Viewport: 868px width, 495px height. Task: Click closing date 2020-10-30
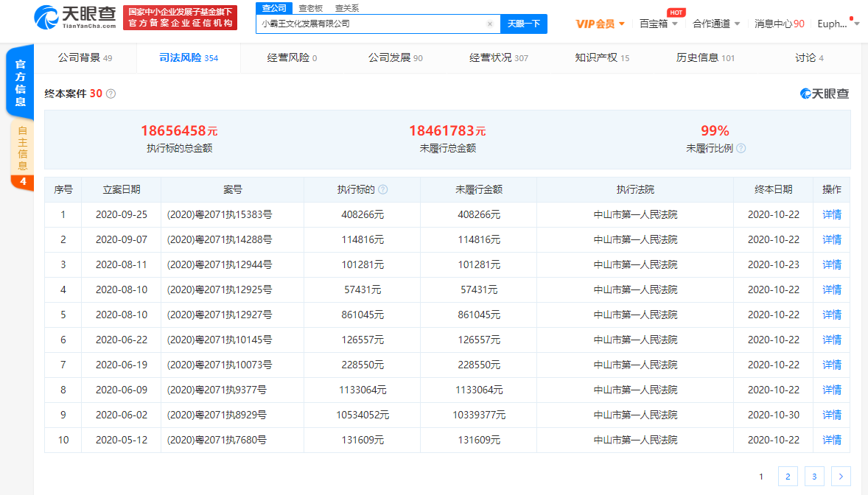(x=774, y=415)
